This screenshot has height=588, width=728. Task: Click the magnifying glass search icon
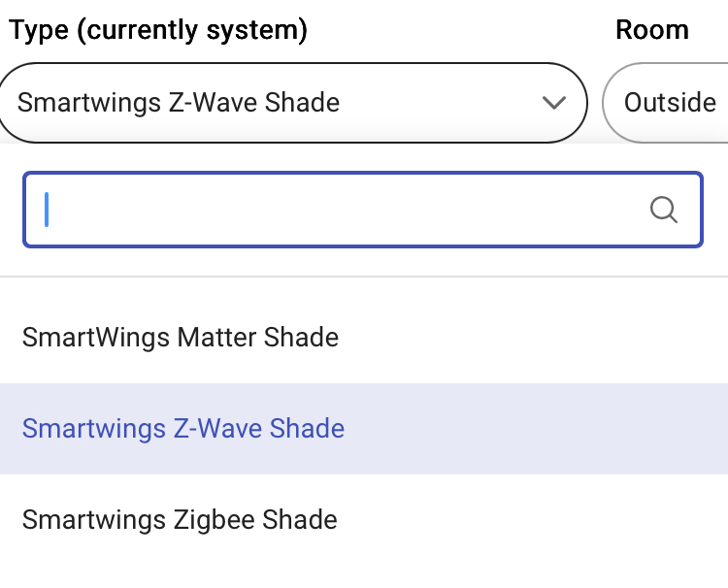tap(664, 210)
